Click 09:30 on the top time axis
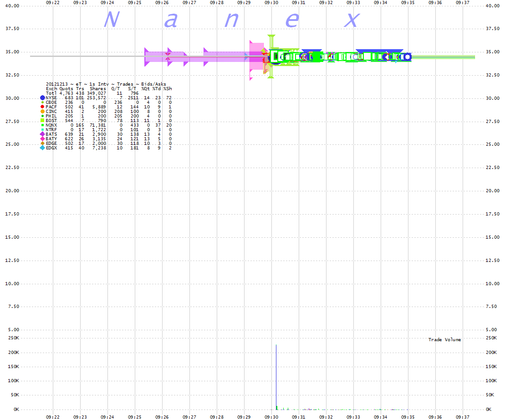505x420 pixels. click(271, 3)
